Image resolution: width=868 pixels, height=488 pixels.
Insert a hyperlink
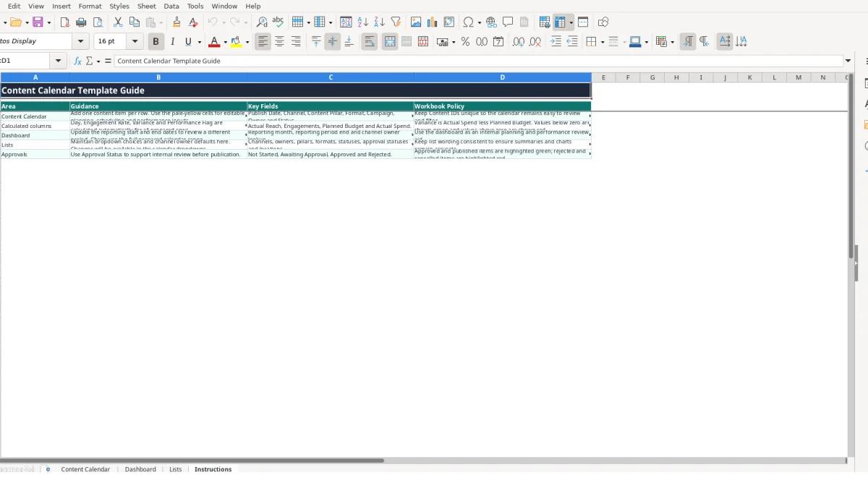[491, 22]
